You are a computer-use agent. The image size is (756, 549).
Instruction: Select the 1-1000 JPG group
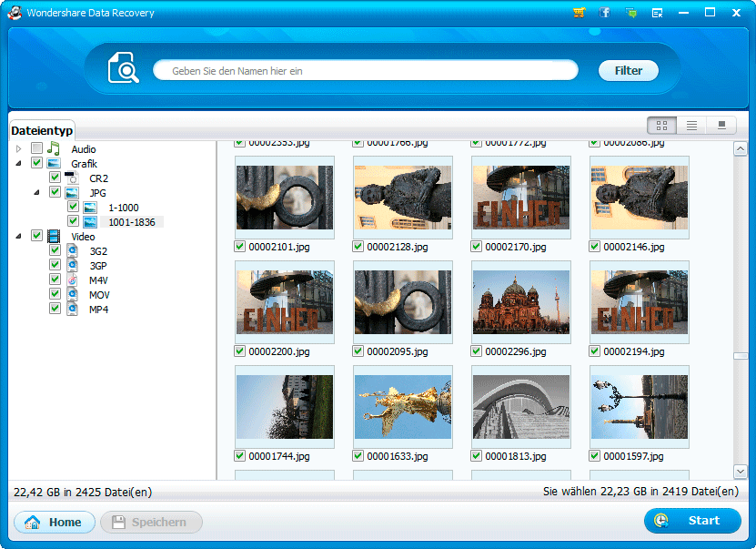123,208
